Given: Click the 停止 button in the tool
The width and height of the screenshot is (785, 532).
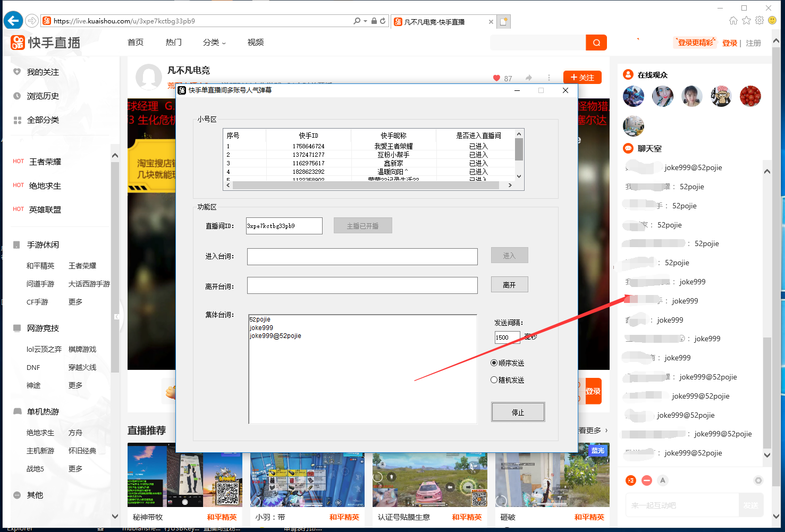Looking at the screenshot, I should [x=518, y=412].
